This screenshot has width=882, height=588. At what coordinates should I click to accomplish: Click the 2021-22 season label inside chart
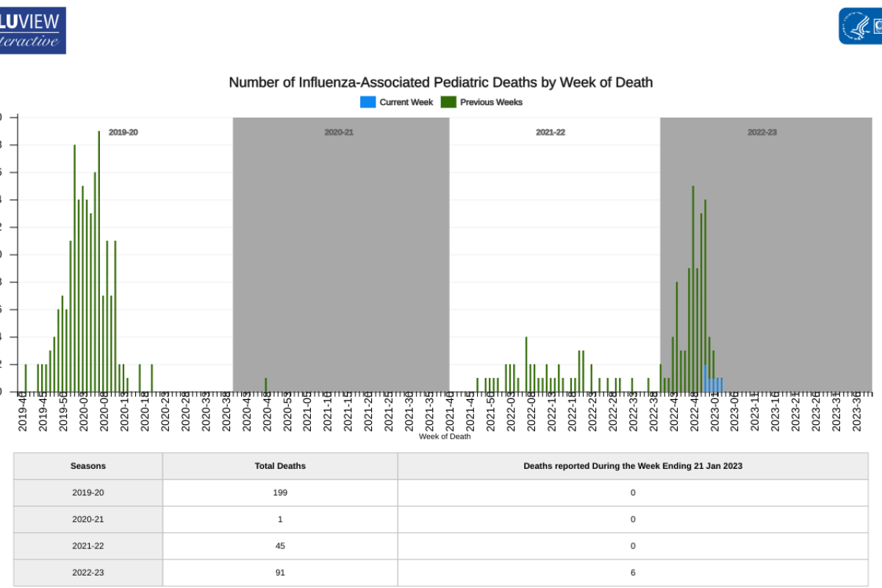(550, 132)
